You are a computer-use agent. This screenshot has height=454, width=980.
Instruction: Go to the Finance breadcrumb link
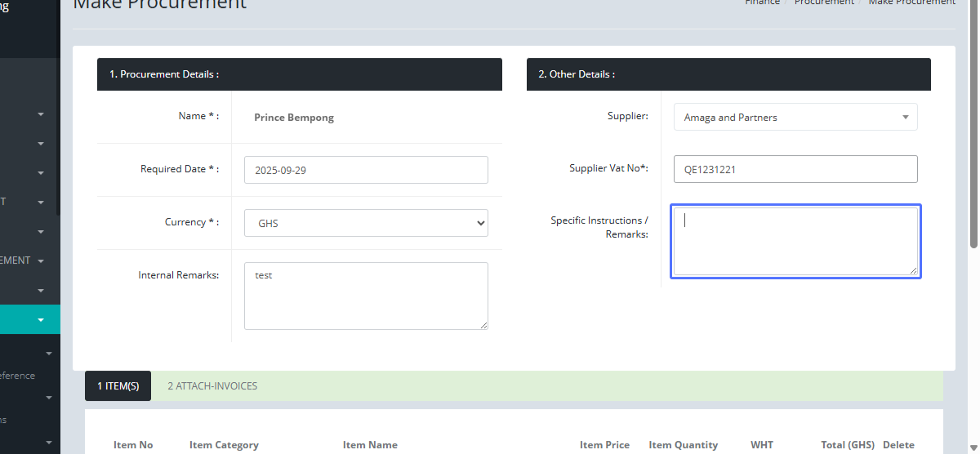(762, 2)
